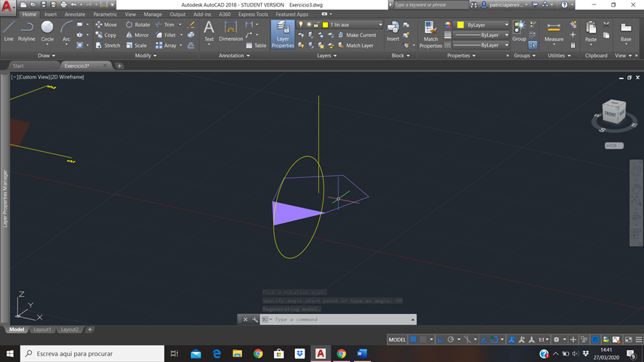Click Match Properties tool
644x362 pixels.
pos(430,34)
